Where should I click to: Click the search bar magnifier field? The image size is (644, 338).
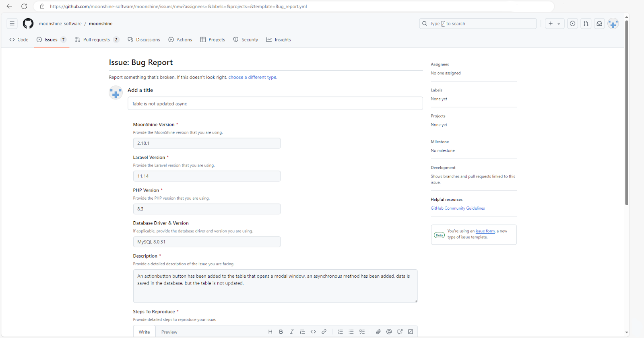478,23
